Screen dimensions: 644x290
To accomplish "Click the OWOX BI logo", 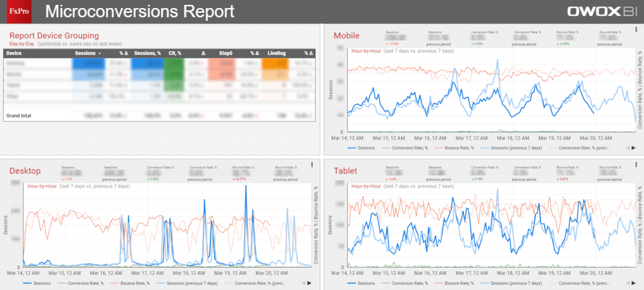I will point(603,11).
